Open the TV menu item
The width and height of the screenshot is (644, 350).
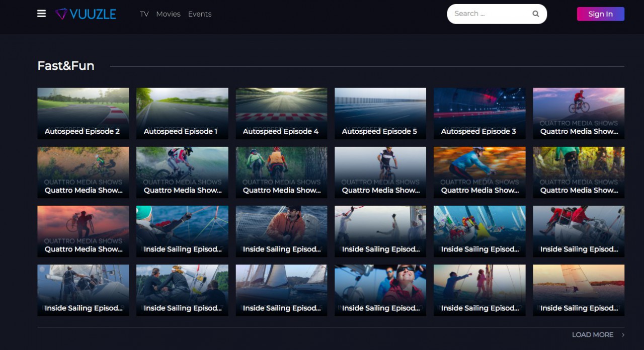(144, 14)
